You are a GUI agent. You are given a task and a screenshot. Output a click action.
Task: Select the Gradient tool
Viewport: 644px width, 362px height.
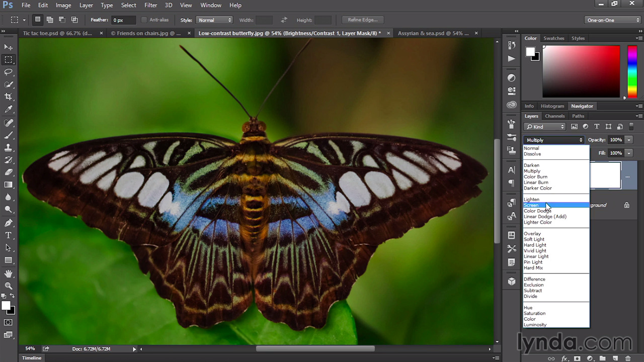(x=9, y=185)
